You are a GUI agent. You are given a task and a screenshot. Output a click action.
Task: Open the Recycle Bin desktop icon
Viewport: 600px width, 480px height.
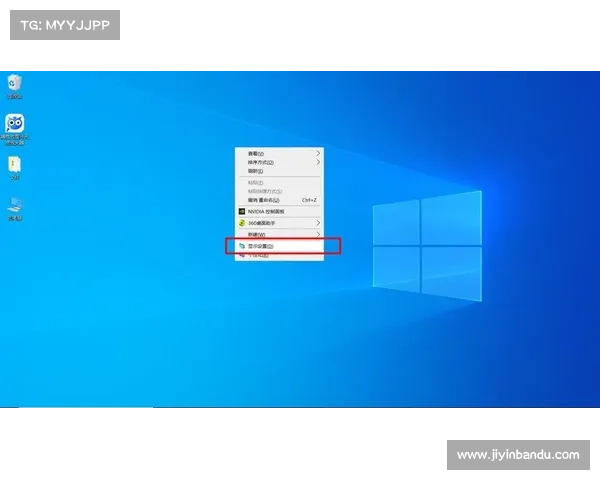click(x=15, y=87)
